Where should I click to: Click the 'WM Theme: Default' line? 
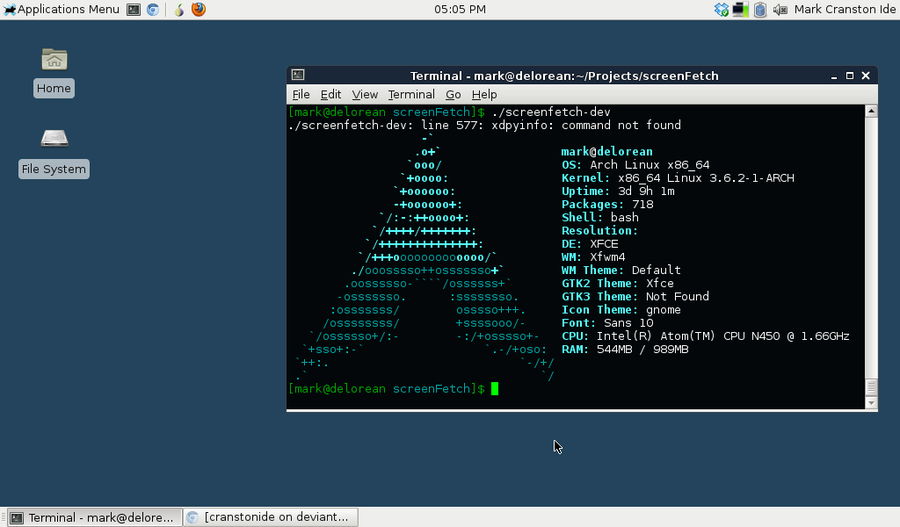tap(621, 270)
